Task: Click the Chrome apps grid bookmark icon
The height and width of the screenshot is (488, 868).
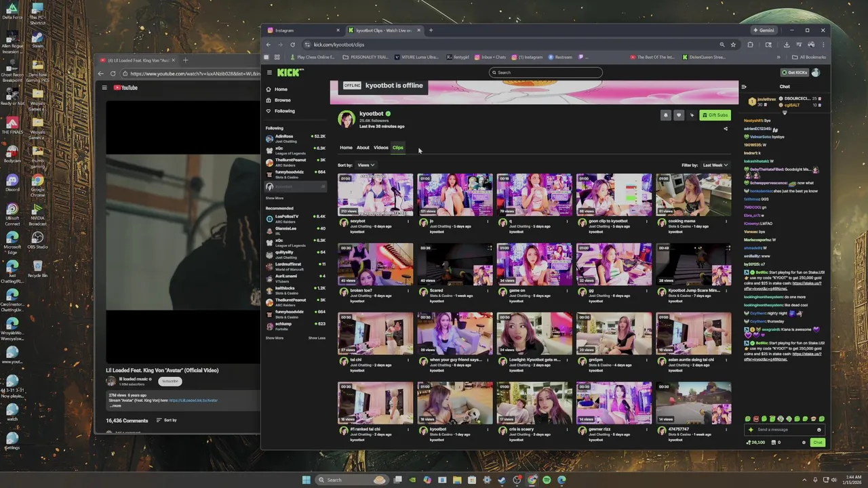Action: tap(276, 58)
